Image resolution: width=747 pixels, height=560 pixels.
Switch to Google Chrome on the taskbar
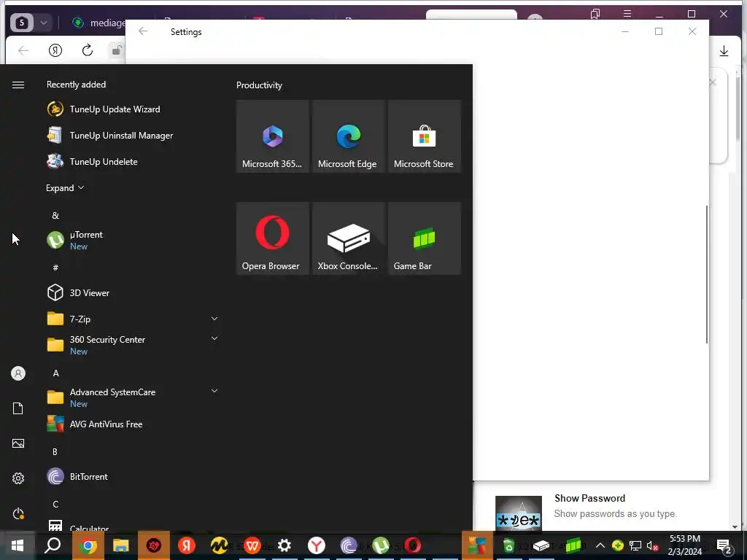(88, 545)
